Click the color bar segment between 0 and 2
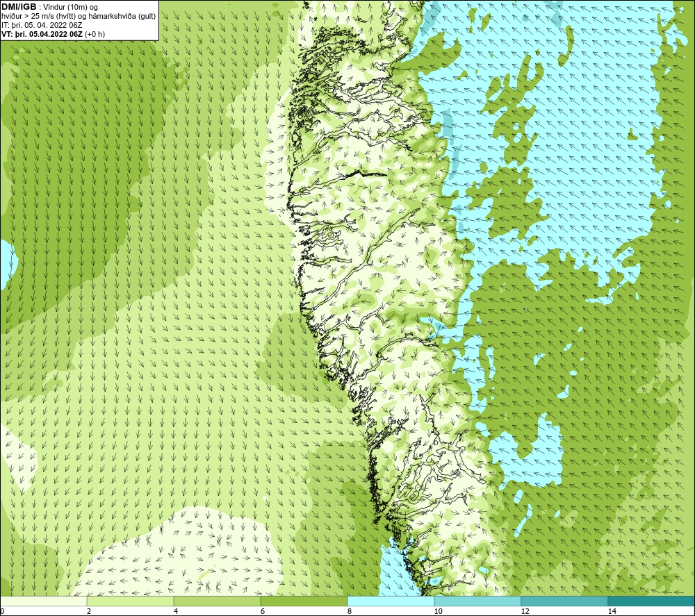The image size is (695, 616). [x=43, y=601]
